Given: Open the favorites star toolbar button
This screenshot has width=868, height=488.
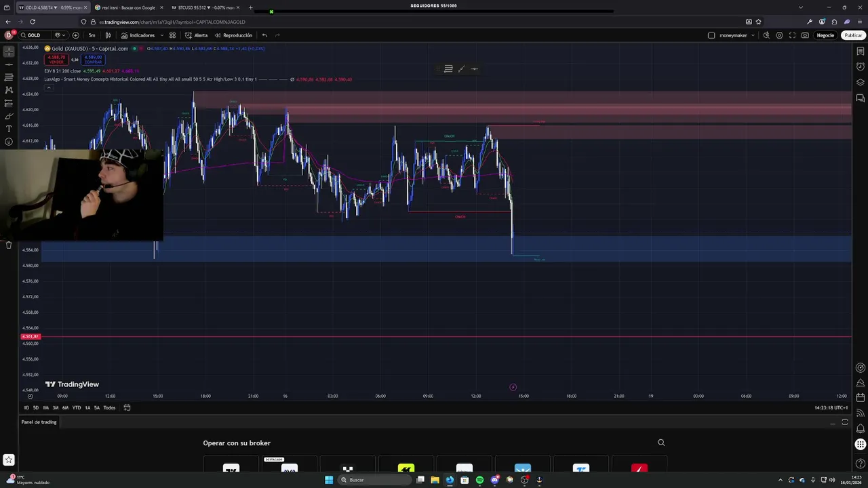Looking at the screenshot, I should [8, 460].
